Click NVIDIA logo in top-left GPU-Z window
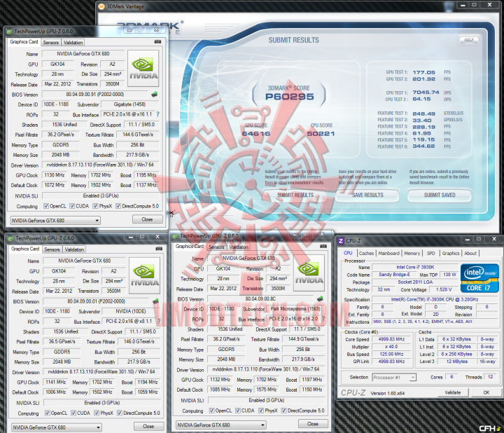The height and width of the screenshot is (433, 504). pyautogui.click(x=143, y=68)
